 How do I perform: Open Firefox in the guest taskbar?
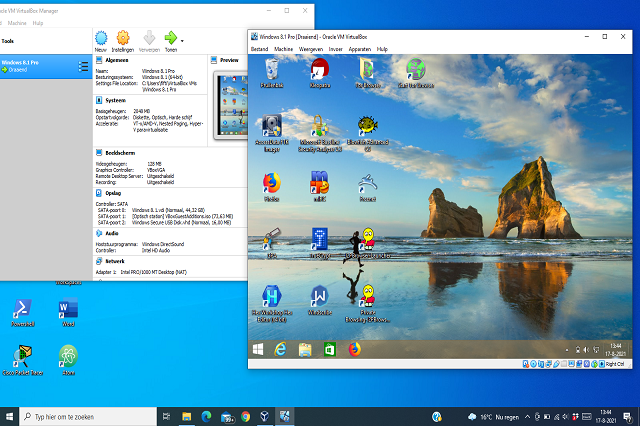[x=355, y=350]
